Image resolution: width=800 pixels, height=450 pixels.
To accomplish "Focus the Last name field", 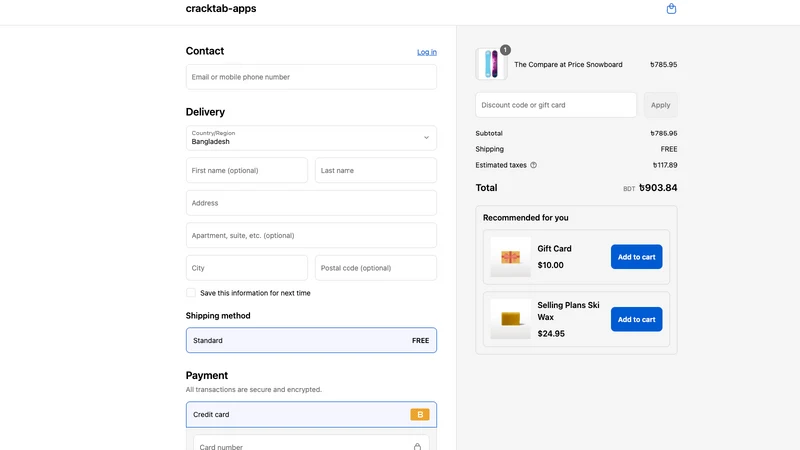I will click(x=376, y=170).
